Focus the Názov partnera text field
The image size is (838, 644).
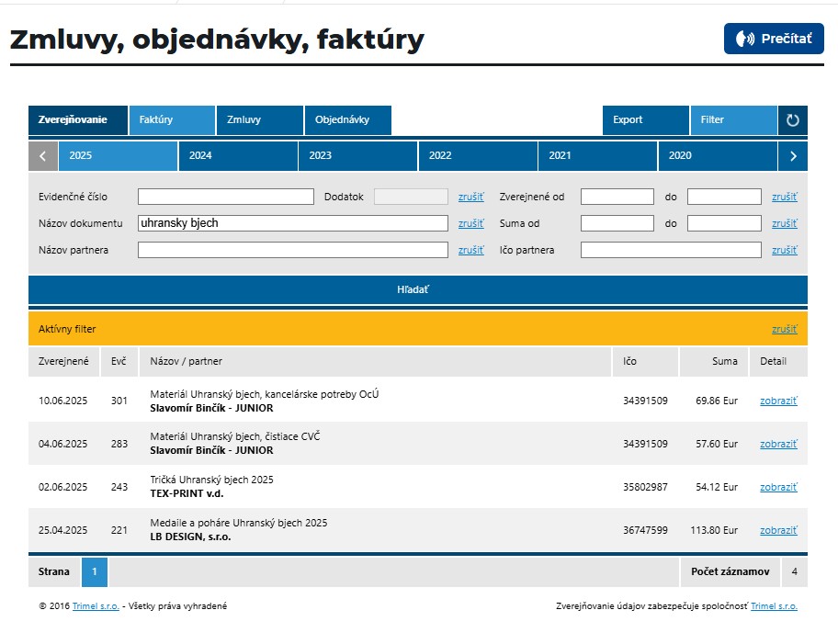292,250
